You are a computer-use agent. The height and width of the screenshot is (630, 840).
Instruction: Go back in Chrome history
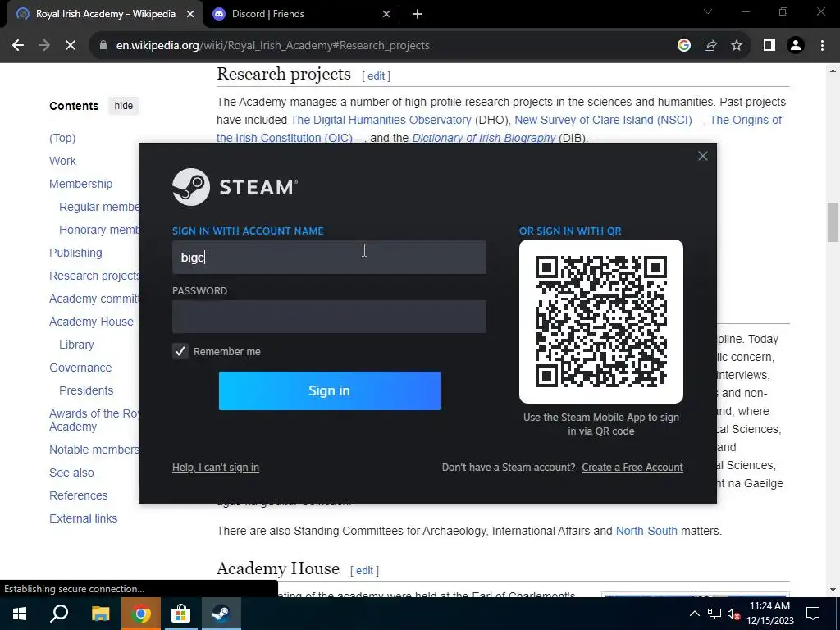click(18, 46)
